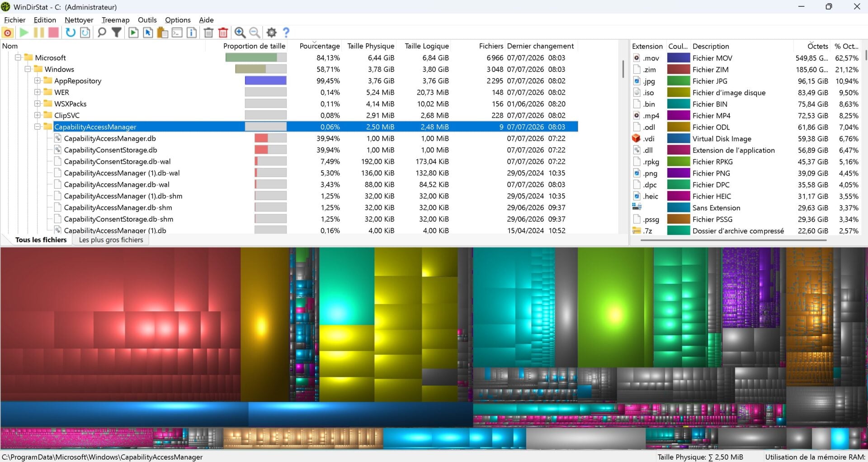
Task: Click the WinDirStat title bar app icon
Action: pyautogui.click(x=5, y=7)
